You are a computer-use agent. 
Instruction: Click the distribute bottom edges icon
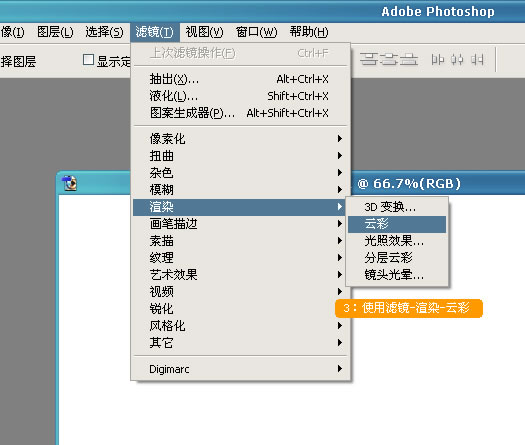(409, 60)
